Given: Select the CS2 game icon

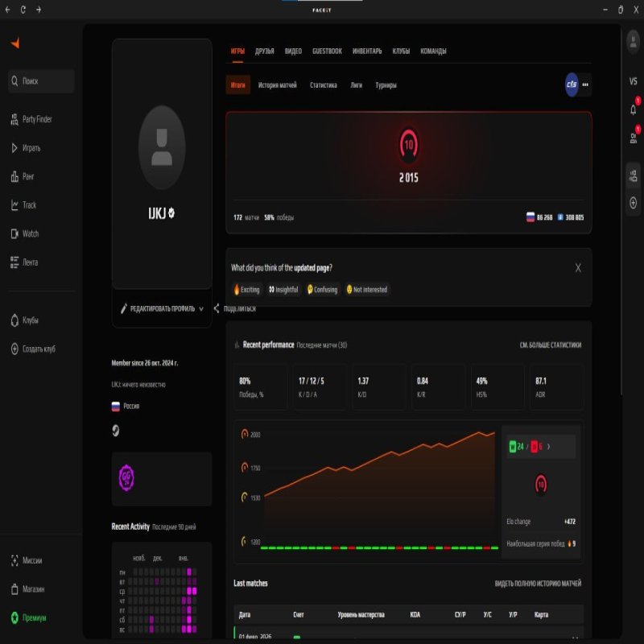Looking at the screenshot, I should (571, 83).
